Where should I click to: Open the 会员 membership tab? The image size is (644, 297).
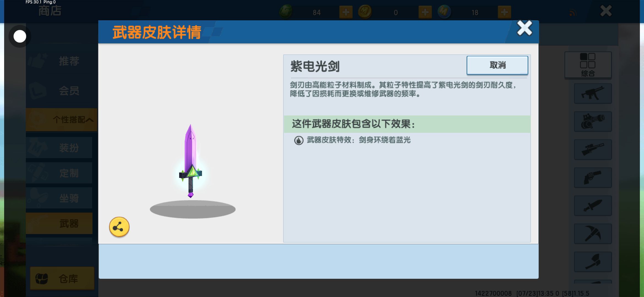[x=62, y=90]
